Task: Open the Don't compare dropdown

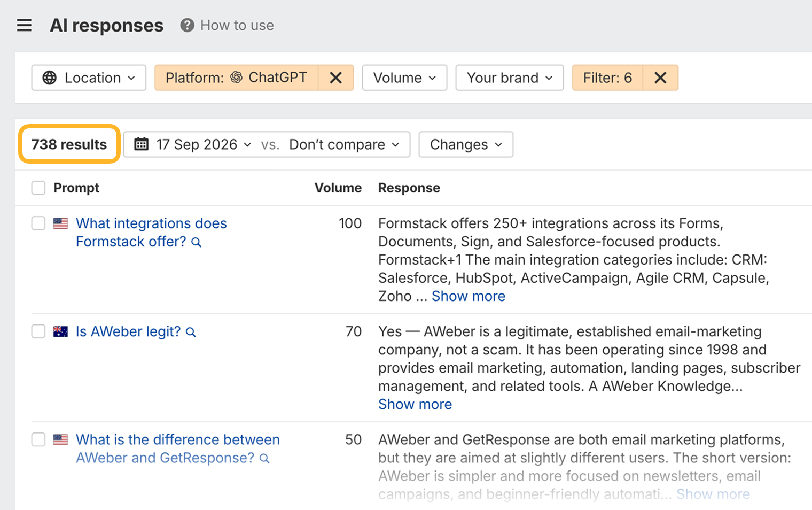Action: point(344,144)
